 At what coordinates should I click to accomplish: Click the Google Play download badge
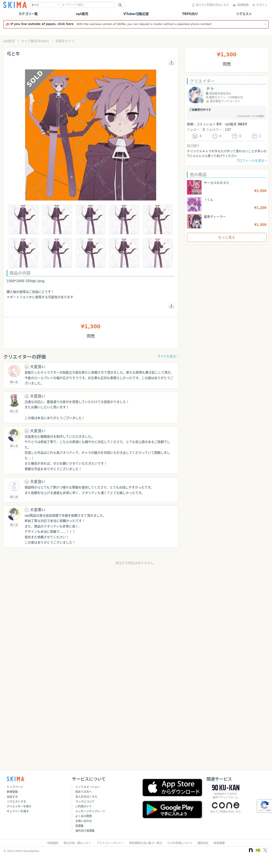[x=172, y=809]
